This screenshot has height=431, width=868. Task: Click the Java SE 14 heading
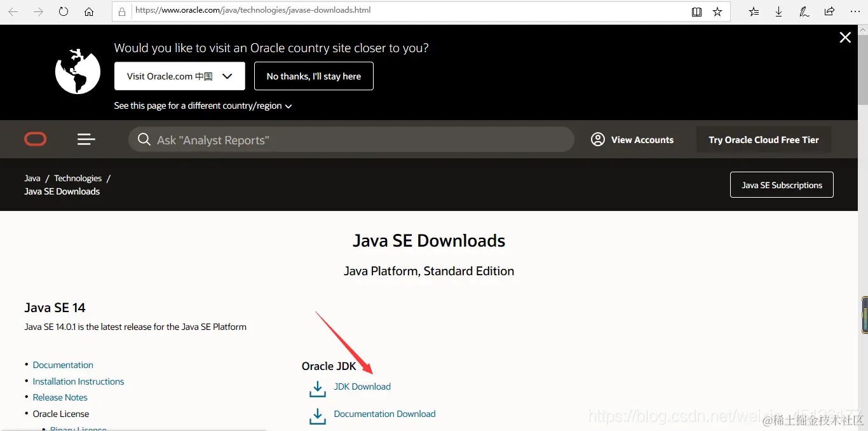tap(55, 308)
